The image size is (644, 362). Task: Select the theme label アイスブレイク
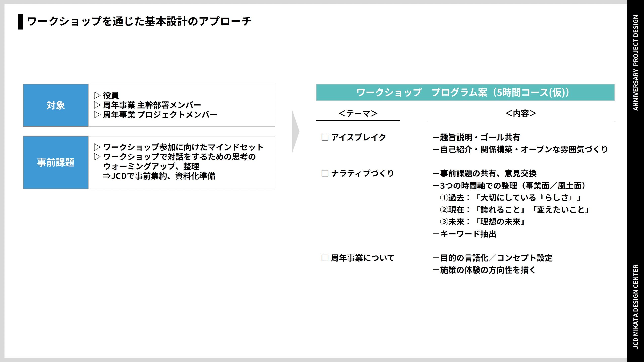pos(358,137)
